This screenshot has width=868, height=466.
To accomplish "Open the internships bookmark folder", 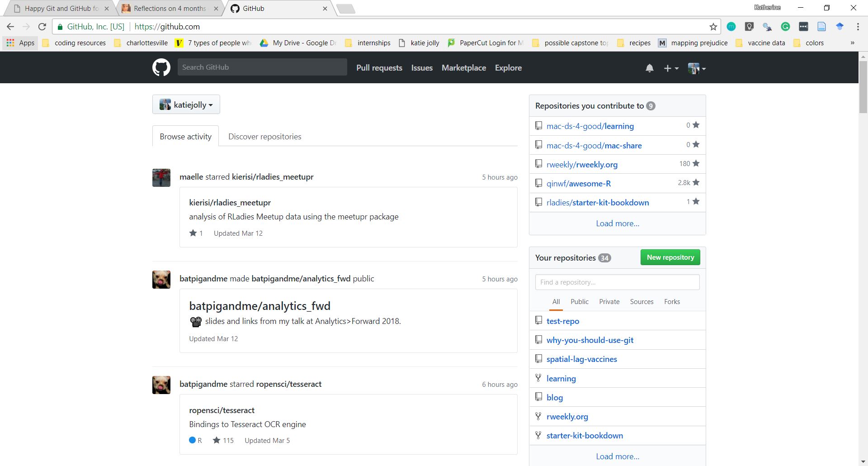I will point(368,43).
